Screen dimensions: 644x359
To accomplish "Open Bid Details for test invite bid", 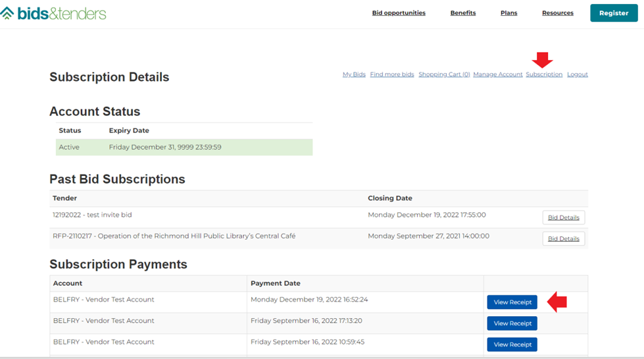I will point(564,217).
